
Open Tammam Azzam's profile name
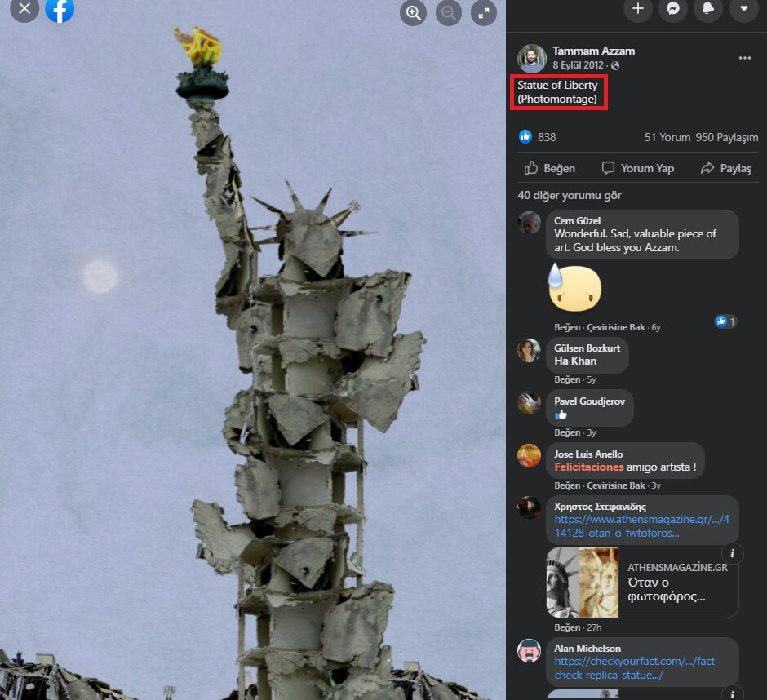593,51
